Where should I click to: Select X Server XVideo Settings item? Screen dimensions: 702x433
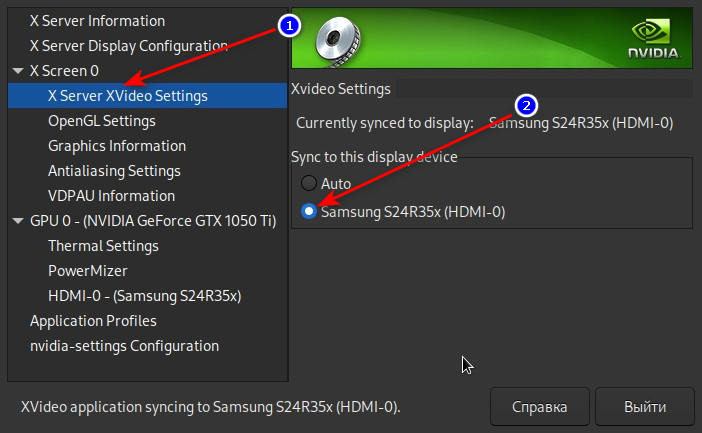coord(127,96)
